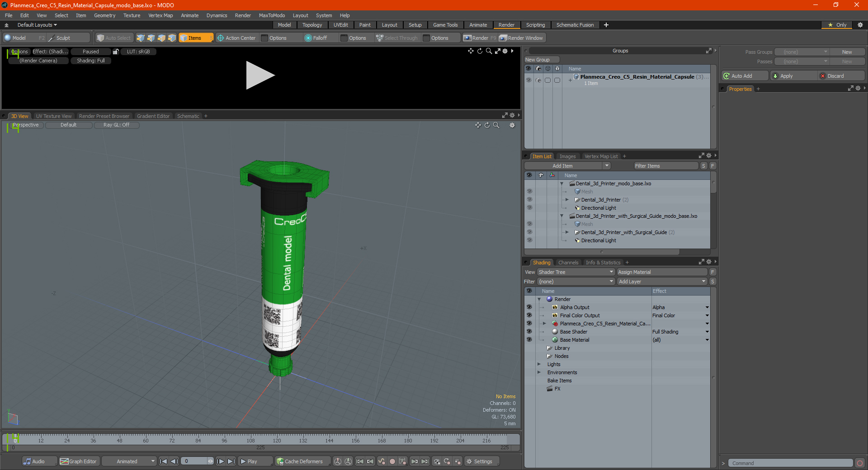Click the Vertices selection mode icon
Screen dimensions: 868x470
(x=141, y=38)
